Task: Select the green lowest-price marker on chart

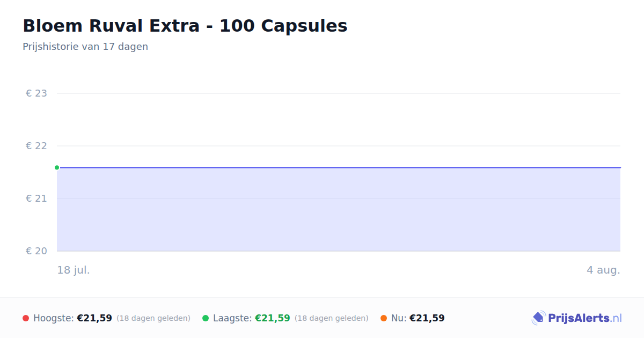Action: (x=57, y=167)
